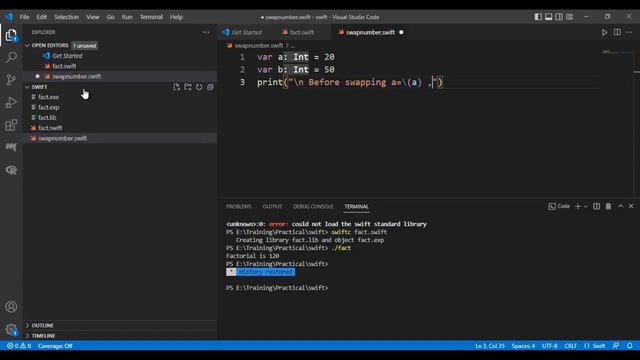
Task: Split the editor to the right
Action: 617,32
